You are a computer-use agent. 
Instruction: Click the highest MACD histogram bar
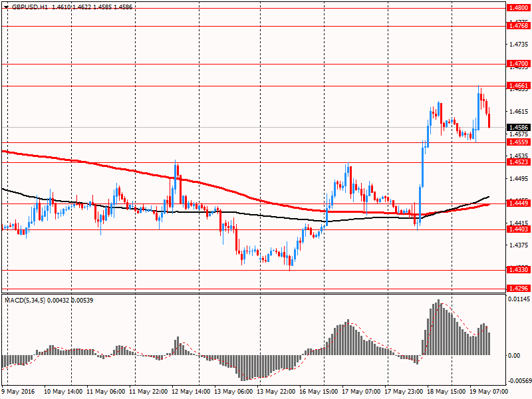click(439, 327)
